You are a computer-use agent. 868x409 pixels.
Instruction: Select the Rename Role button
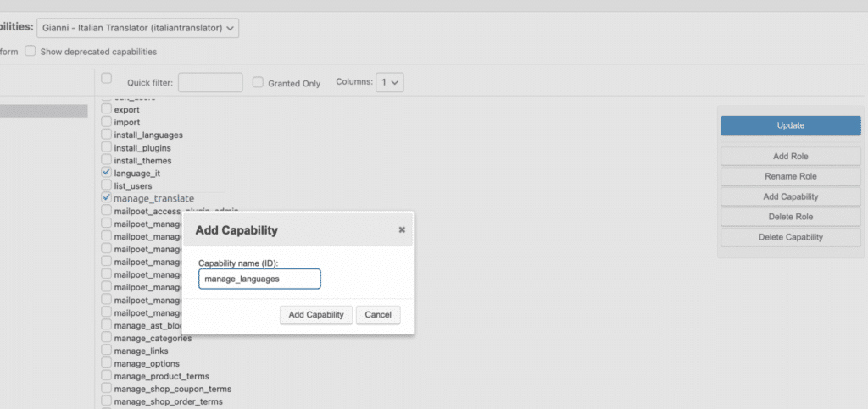click(x=791, y=176)
